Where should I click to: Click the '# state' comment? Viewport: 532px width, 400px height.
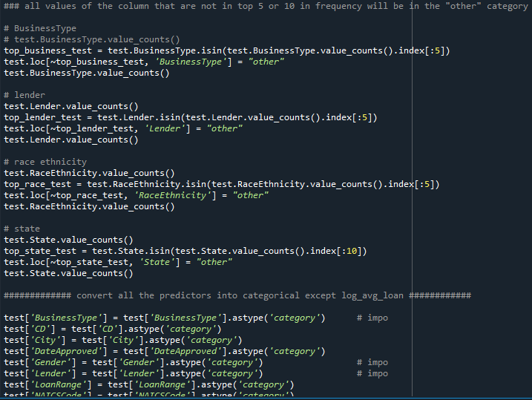(22, 229)
